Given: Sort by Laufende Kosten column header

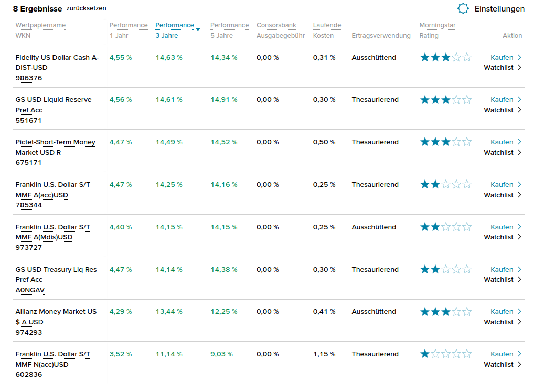Looking at the screenshot, I should (x=327, y=25).
